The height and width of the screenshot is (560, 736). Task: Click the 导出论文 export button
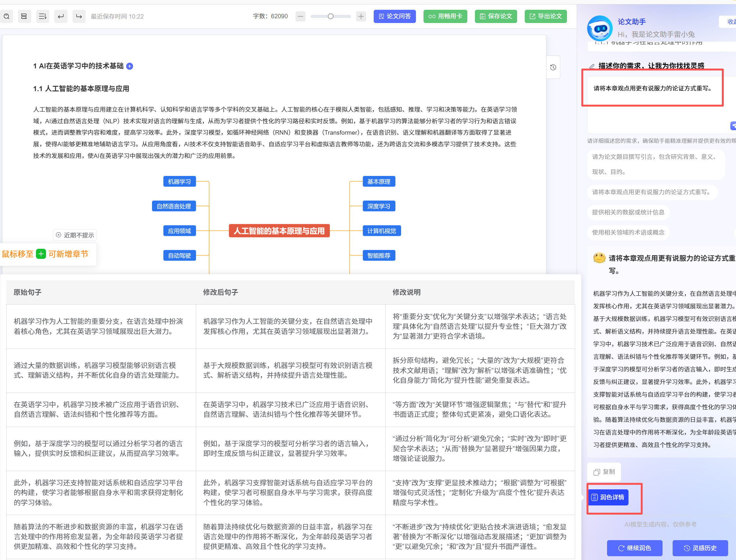[545, 16]
